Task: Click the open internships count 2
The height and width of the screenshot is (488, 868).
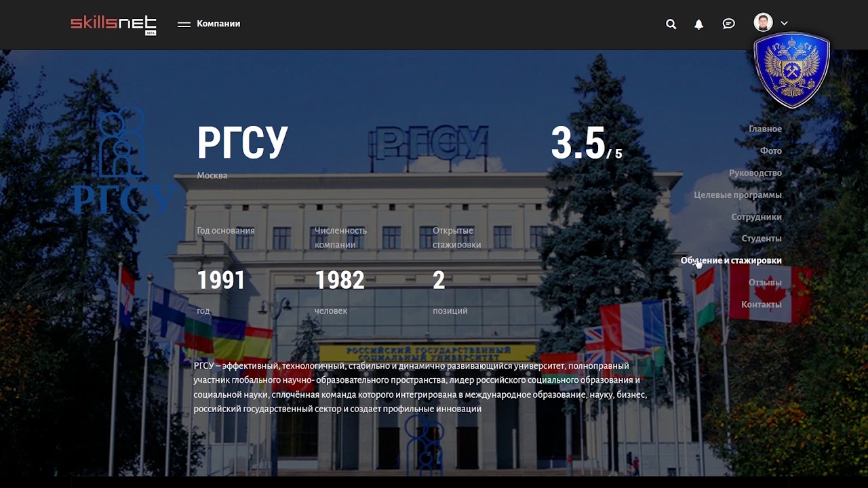Action: tap(439, 280)
